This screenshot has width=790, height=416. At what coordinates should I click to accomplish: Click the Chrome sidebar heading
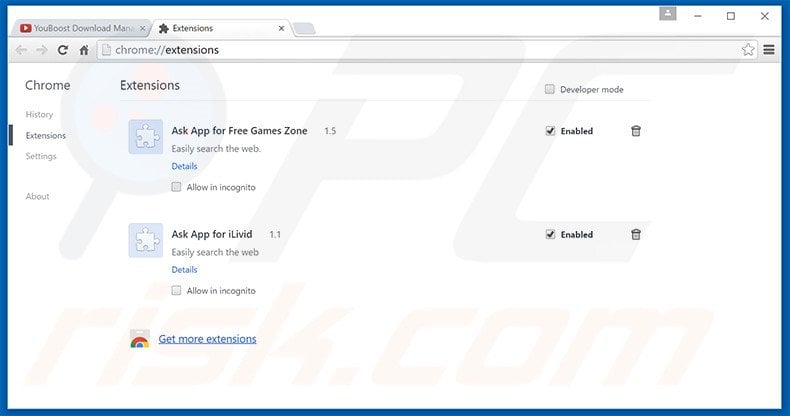tap(48, 85)
